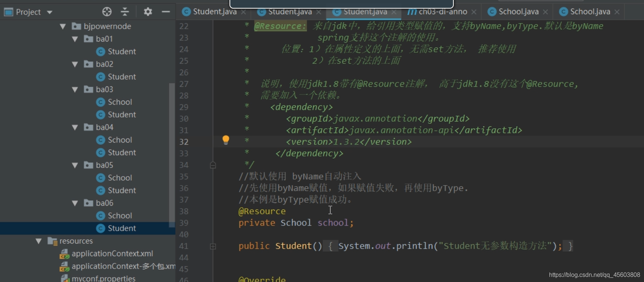Click Project panel vertical scrollbar
The width and height of the screenshot is (644, 282).
[172, 155]
